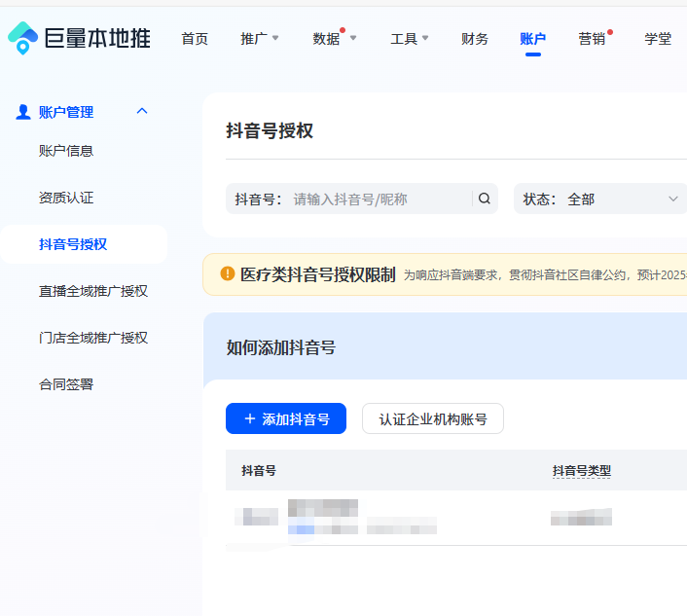Select 账户 tab in top navigation

(533, 39)
